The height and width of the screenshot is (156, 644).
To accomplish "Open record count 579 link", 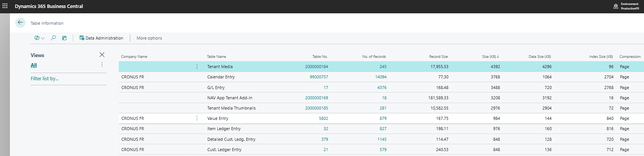I will click(383, 150).
